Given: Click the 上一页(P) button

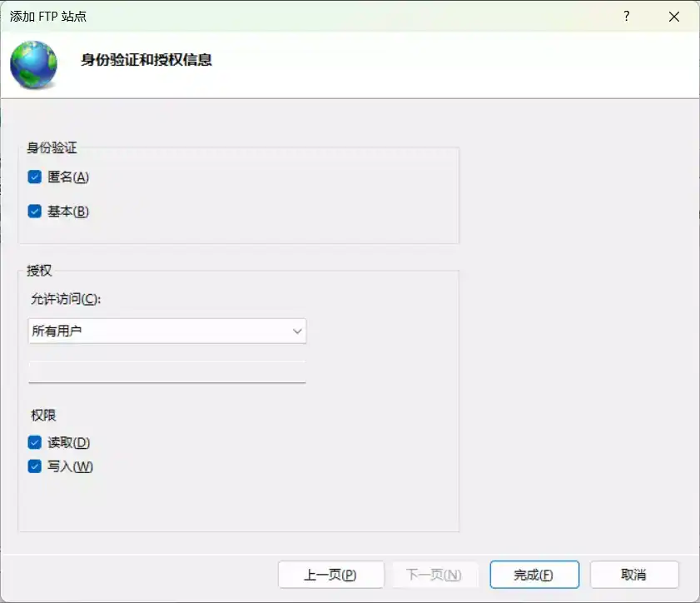Looking at the screenshot, I should point(330,575).
